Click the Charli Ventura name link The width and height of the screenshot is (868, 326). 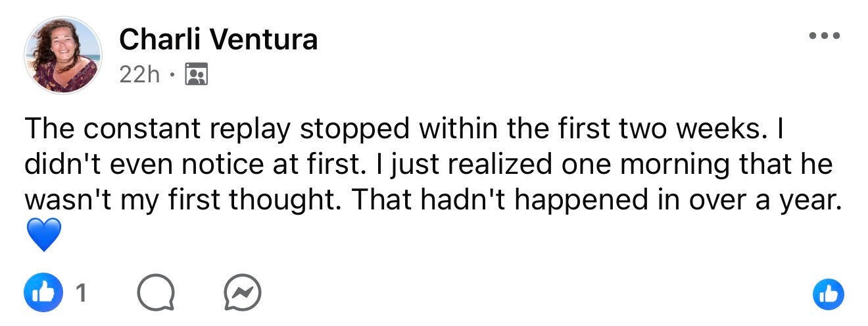[218, 40]
